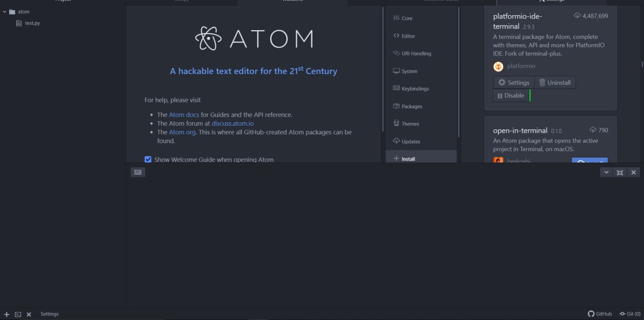Maximize the terminal panel
644x320 pixels.
[x=619, y=172]
